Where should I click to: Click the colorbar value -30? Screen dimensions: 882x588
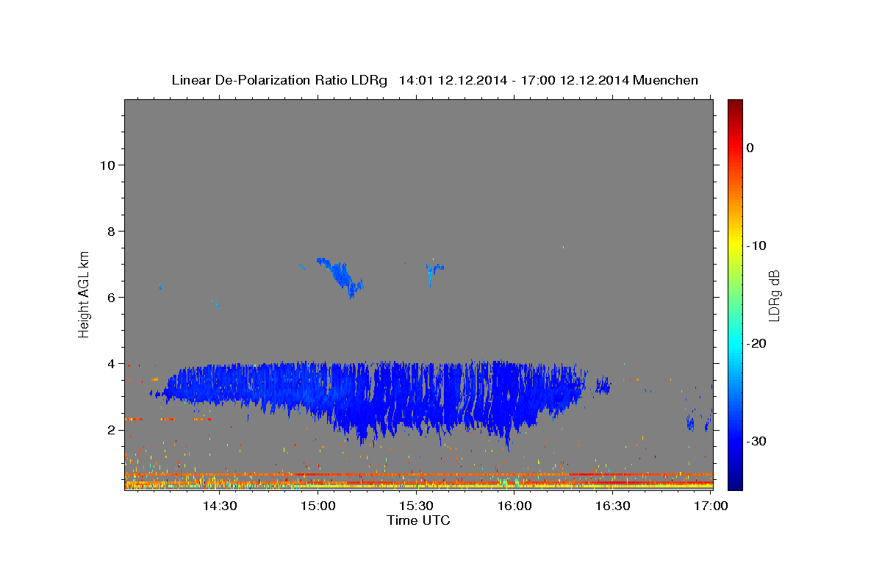[x=757, y=441]
